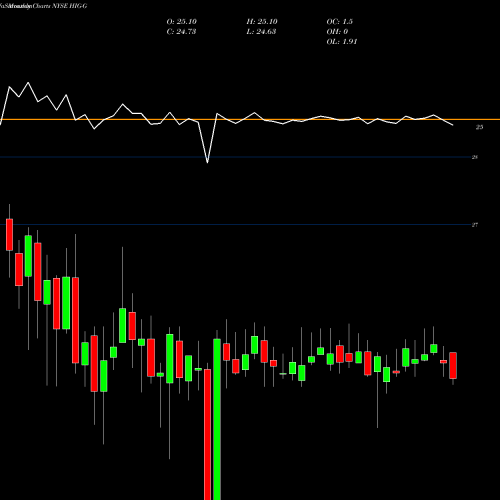Image resolution: width=500 pixels, height=500 pixels.
Task: Click the 'OL: 1.91' readout
Action: [342, 42]
